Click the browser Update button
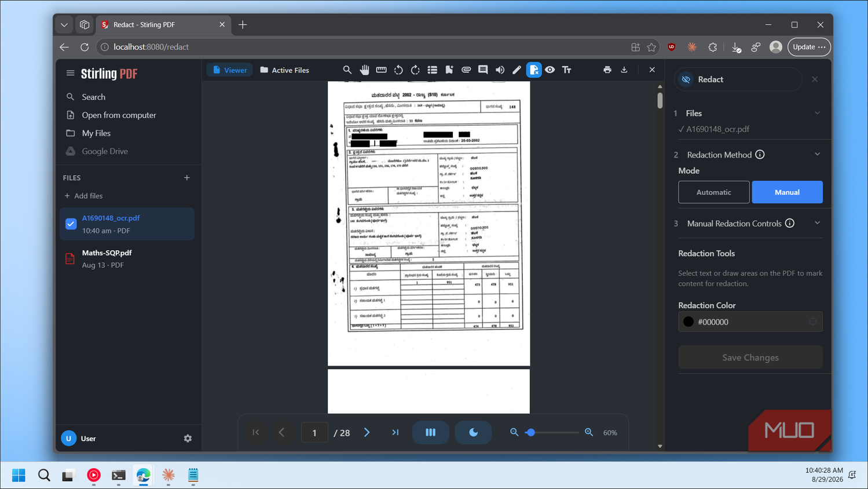 pos(809,47)
